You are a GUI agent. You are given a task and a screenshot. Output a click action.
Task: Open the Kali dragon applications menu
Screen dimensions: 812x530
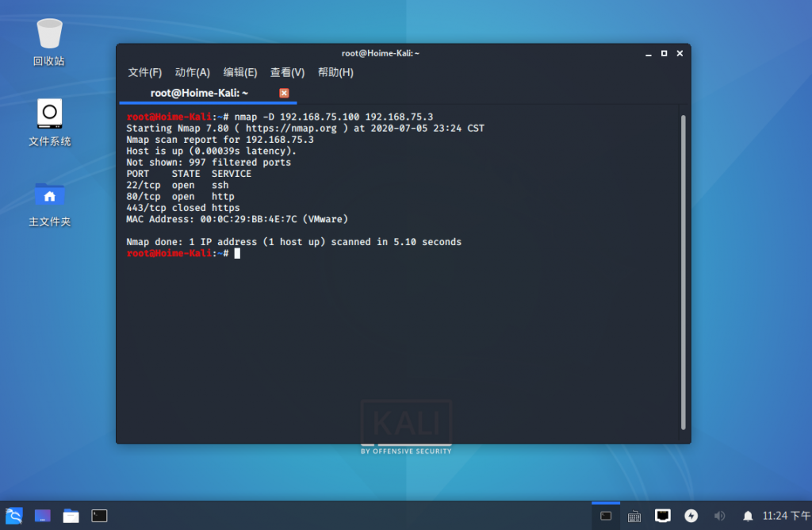tap(14, 516)
